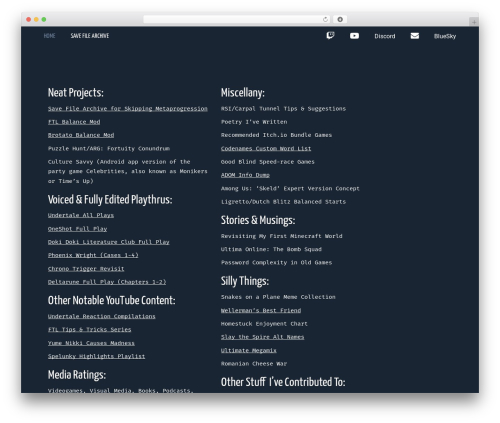Click the Miscellany heading

[x=243, y=93]
